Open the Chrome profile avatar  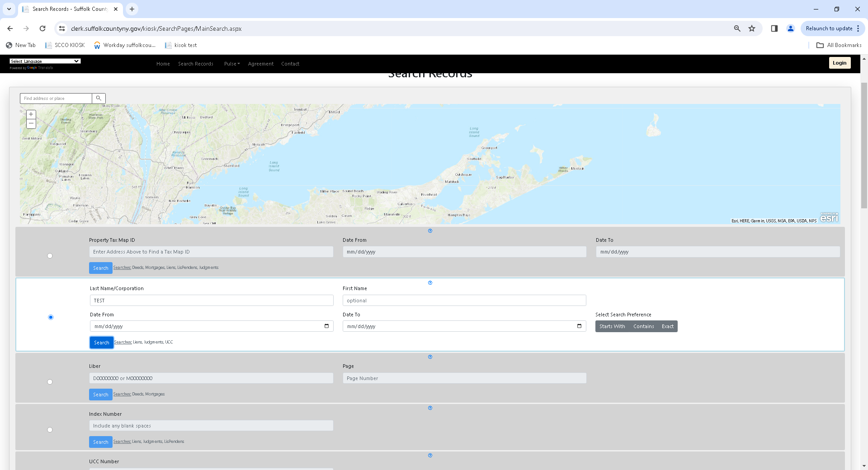[791, 28]
